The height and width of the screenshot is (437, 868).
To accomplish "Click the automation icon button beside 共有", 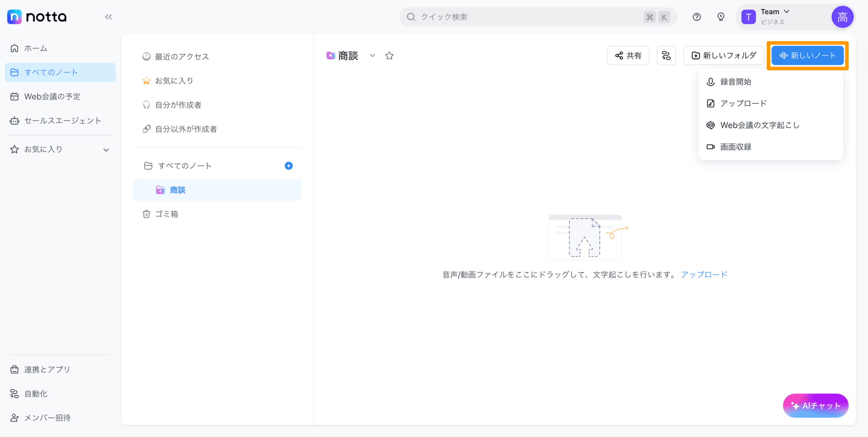I will (x=666, y=56).
